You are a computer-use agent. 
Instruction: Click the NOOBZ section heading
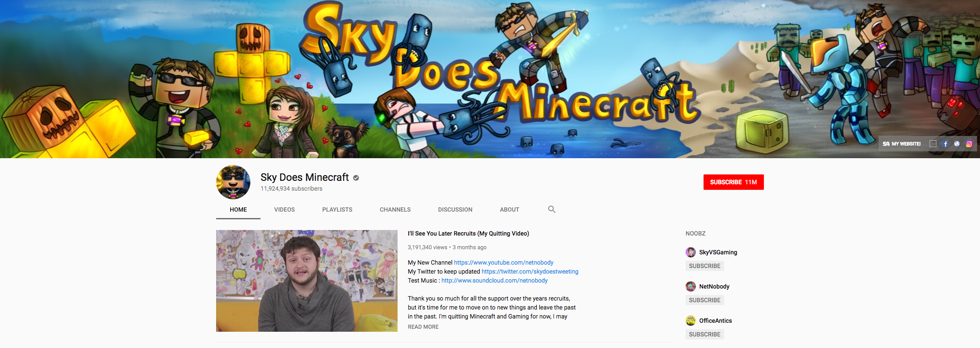pyautogui.click(x=695, y=233)
